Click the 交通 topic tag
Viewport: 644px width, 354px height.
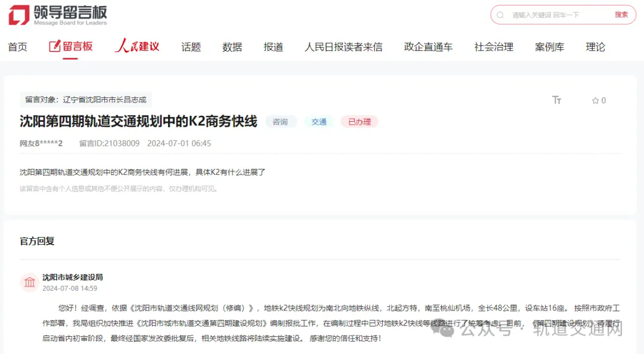319,122
